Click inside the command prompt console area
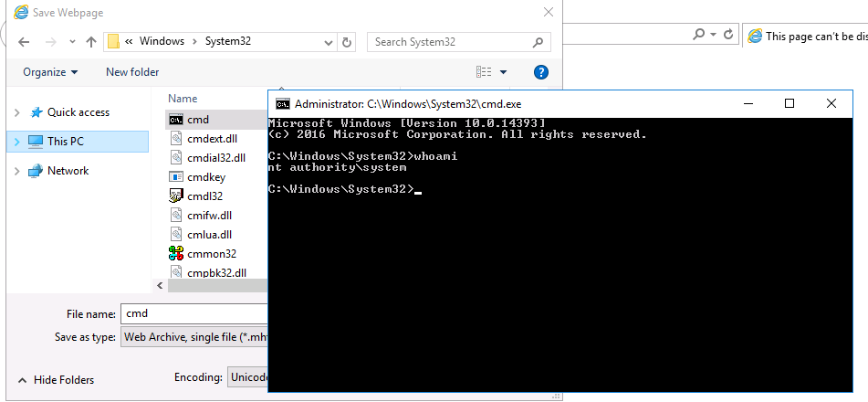The width and height of the screenshot is (868, 402). click(x=559, y=255)
